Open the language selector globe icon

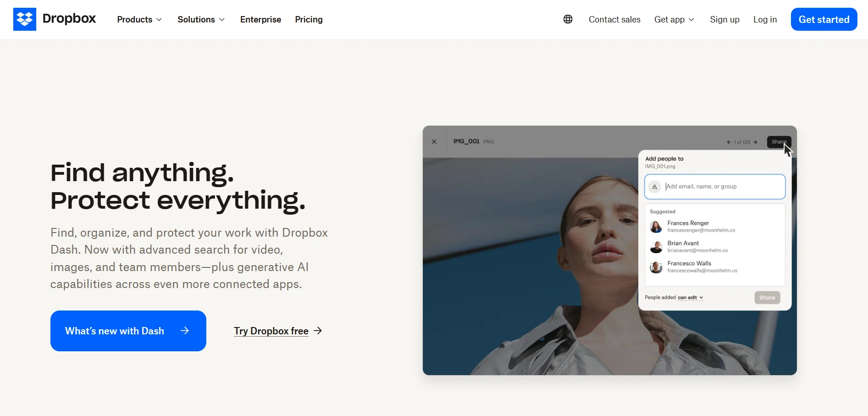(x=568, y=19)
